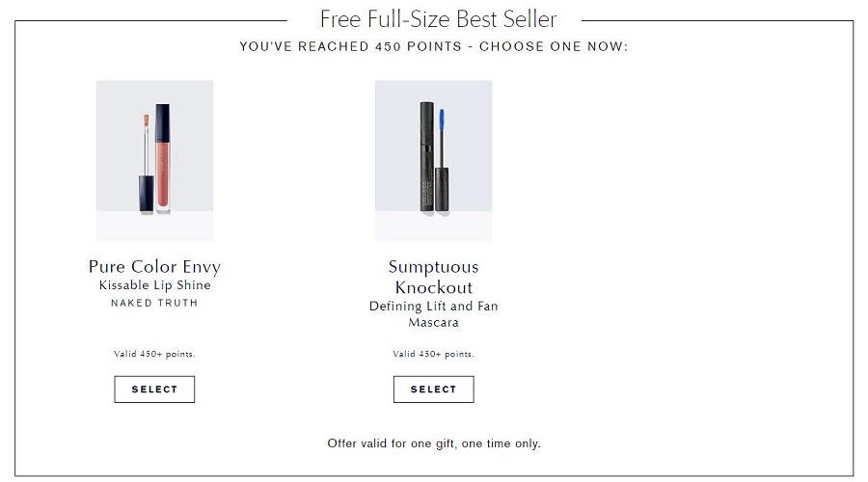Click the black mascara tube
This screenshot has width=868, height=482.
(427, 156)
